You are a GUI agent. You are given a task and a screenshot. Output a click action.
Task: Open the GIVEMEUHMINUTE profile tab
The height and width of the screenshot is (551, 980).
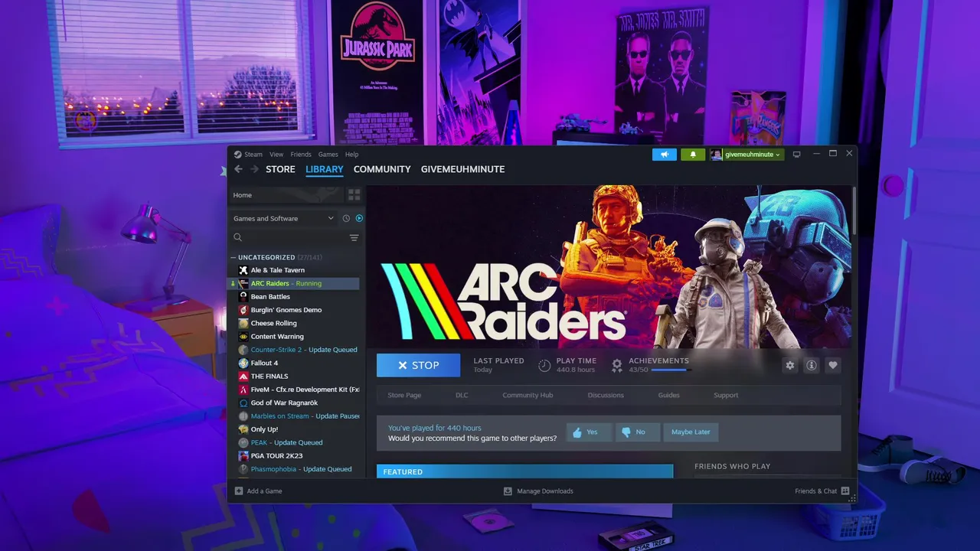[462, 169]
